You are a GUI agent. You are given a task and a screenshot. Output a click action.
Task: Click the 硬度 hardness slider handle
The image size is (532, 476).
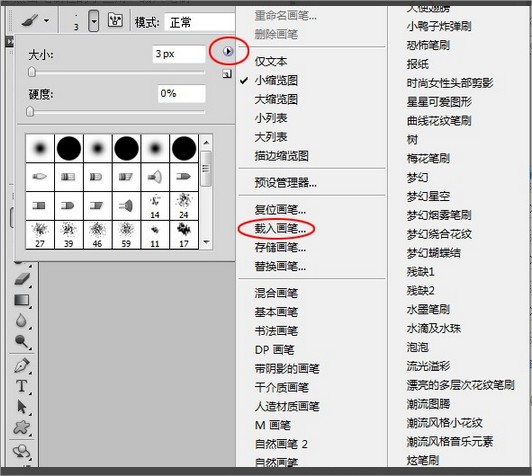(x=30, y=111)
